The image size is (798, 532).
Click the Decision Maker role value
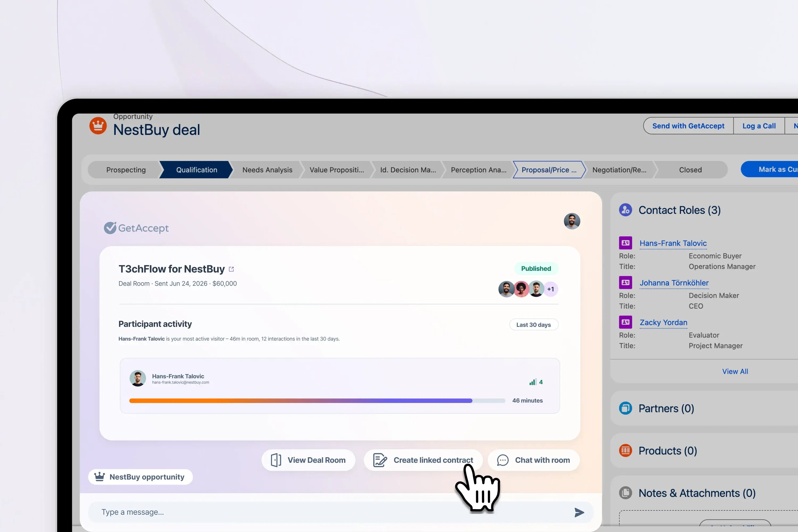(714, 296)
